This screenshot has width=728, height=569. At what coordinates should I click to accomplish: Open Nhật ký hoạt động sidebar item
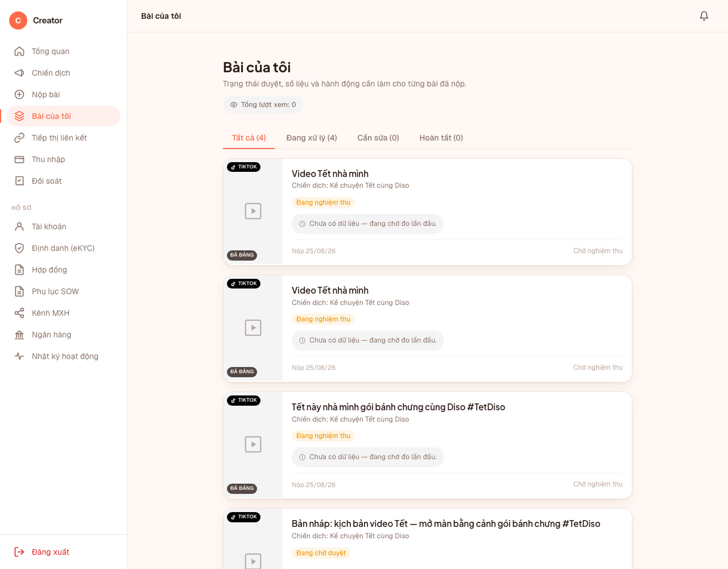tap(63, 356)
